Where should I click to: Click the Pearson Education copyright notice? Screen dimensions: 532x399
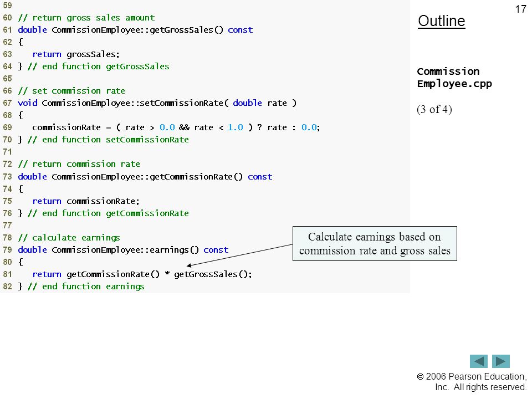(x=472, y=382)
